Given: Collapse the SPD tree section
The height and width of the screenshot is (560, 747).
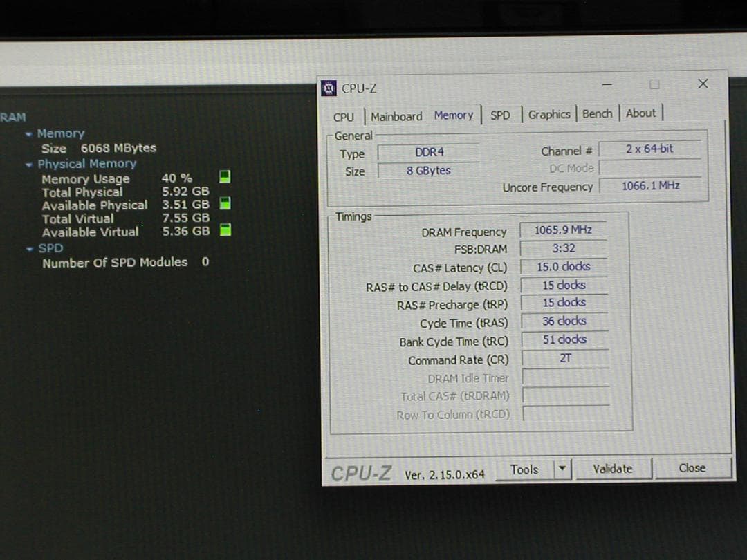Looking at the screenshot, I should tap(29, 248).
